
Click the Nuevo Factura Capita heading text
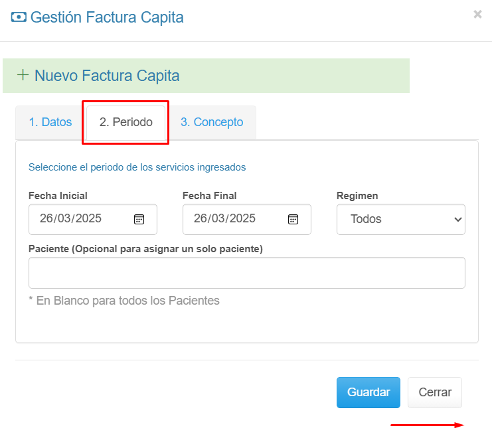tap(107, 76)
